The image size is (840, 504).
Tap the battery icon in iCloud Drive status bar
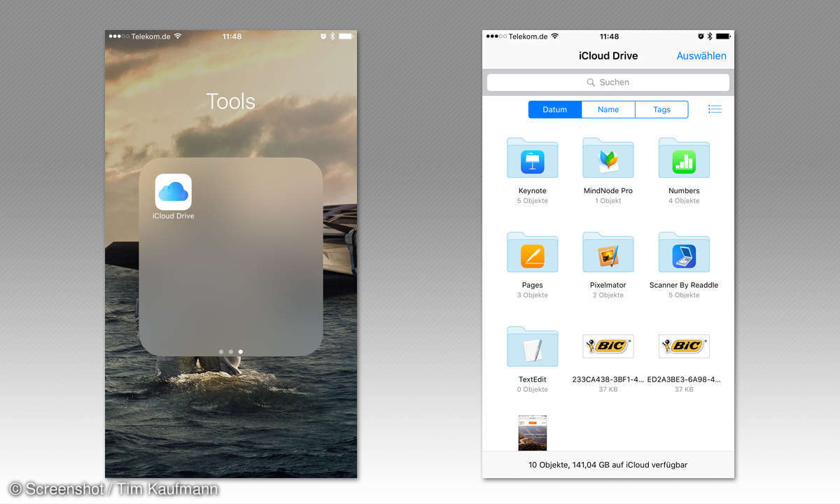point(723,36)
